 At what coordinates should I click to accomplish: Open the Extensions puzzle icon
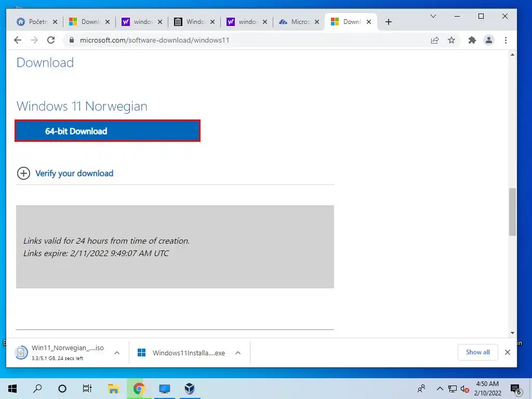(472, 40)
